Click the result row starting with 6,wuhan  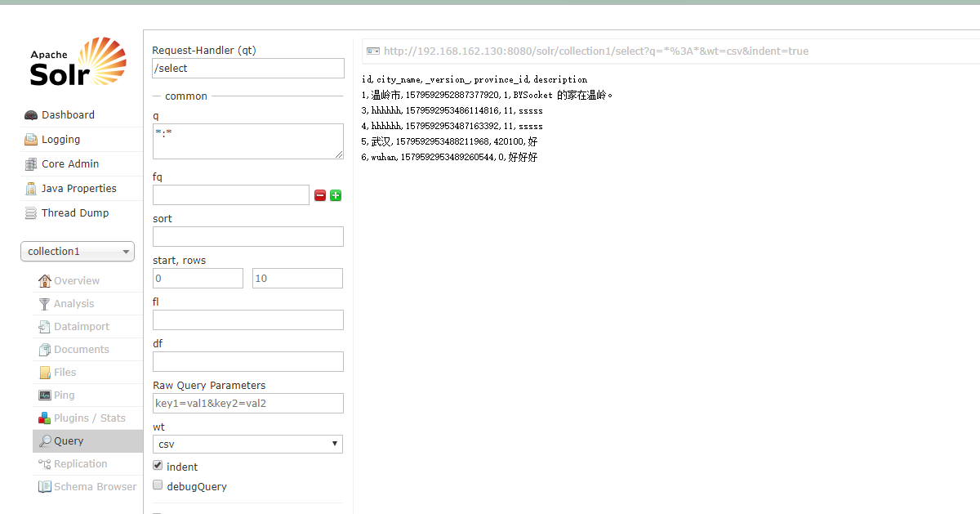pyautogui.click(x=450, y=158)
